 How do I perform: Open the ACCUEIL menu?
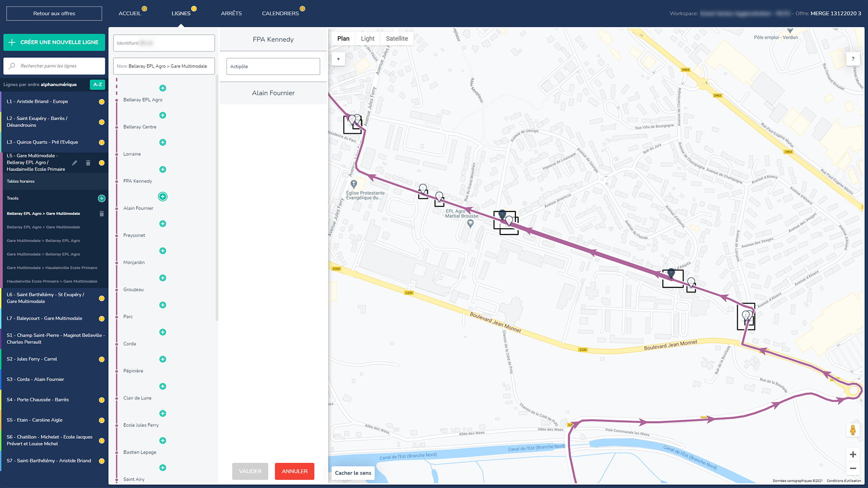[130, 14]
